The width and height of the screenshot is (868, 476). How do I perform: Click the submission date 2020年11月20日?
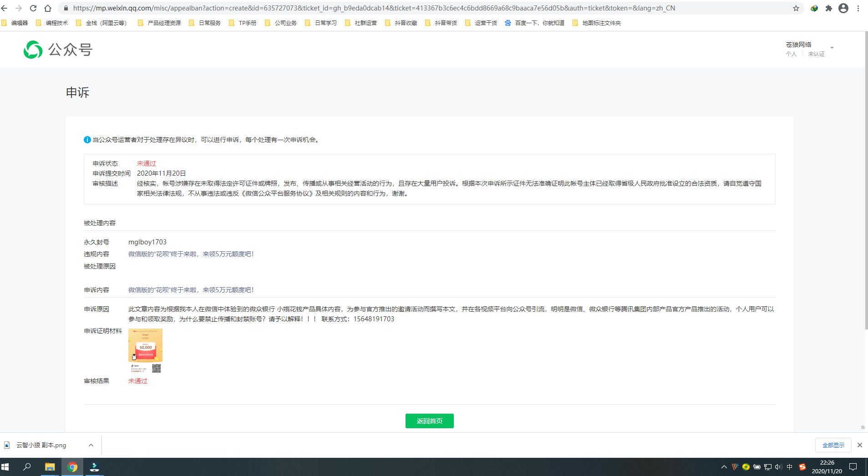pyautogui.click(x=162, y=173)
